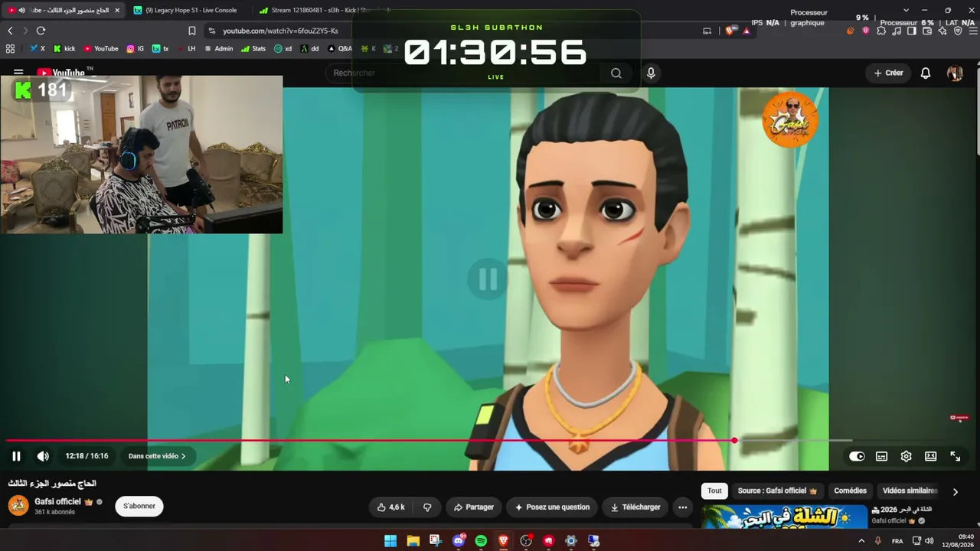
Task: Mute the video using the speaker icon
Action: pyautogui.click(x=43, y=456)
